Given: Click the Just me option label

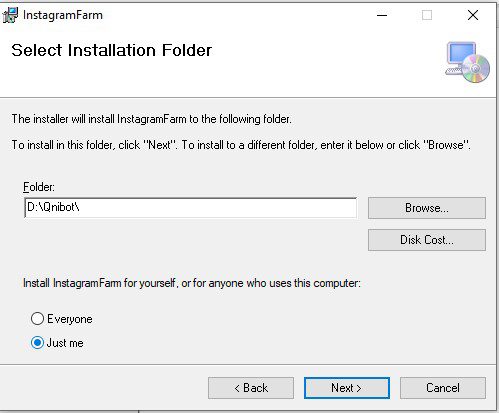Looking at the screenshot, I should pos(65,343).
